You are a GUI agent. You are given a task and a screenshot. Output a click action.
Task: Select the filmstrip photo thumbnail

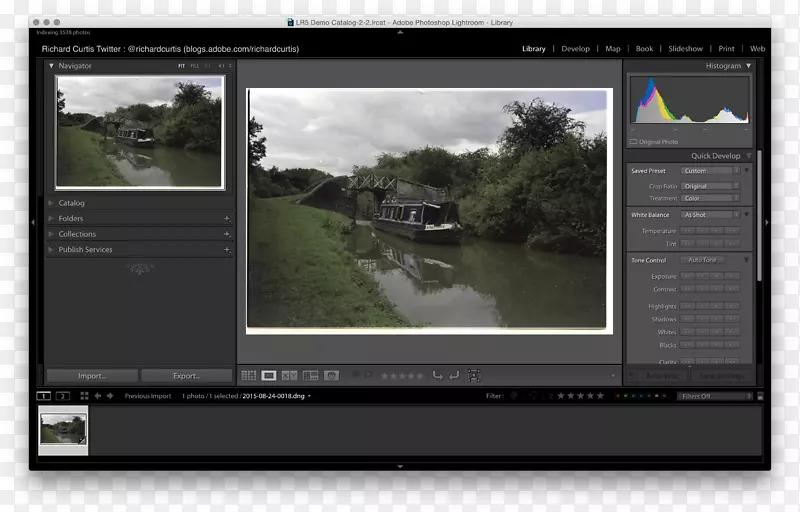(63, 430)
